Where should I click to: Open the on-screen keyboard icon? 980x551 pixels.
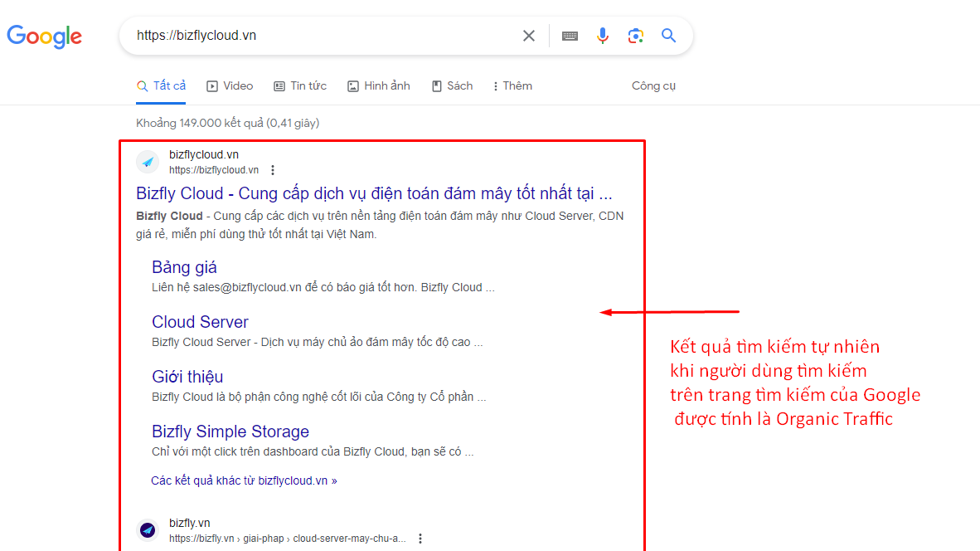tap(570, 36)
